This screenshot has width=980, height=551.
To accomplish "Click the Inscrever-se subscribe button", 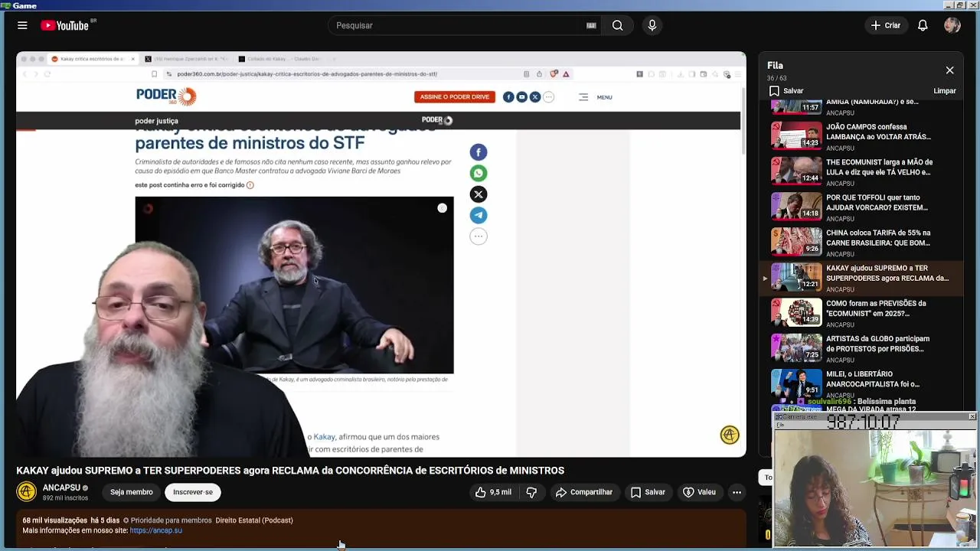I will coord(193,492).
